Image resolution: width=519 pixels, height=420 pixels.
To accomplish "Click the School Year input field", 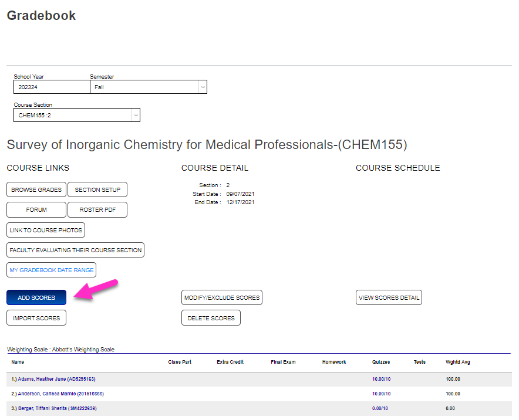I will coord(51,87).
